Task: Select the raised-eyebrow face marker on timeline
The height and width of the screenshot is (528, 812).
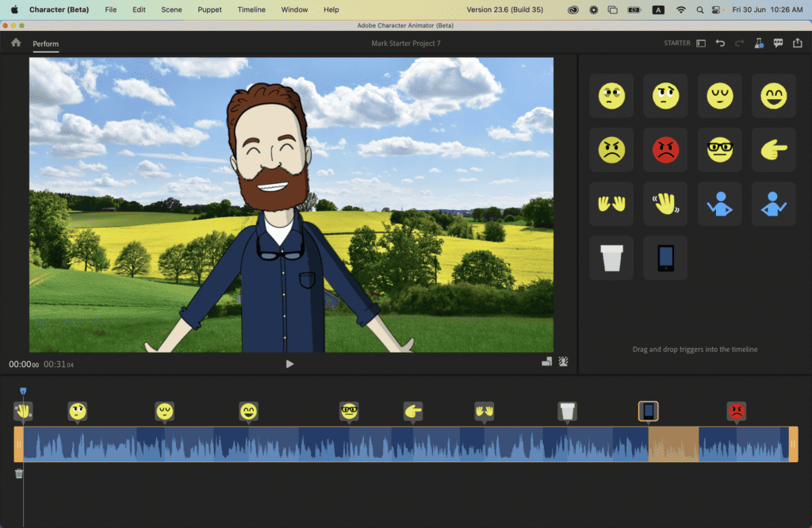Action: click(78, 411)
